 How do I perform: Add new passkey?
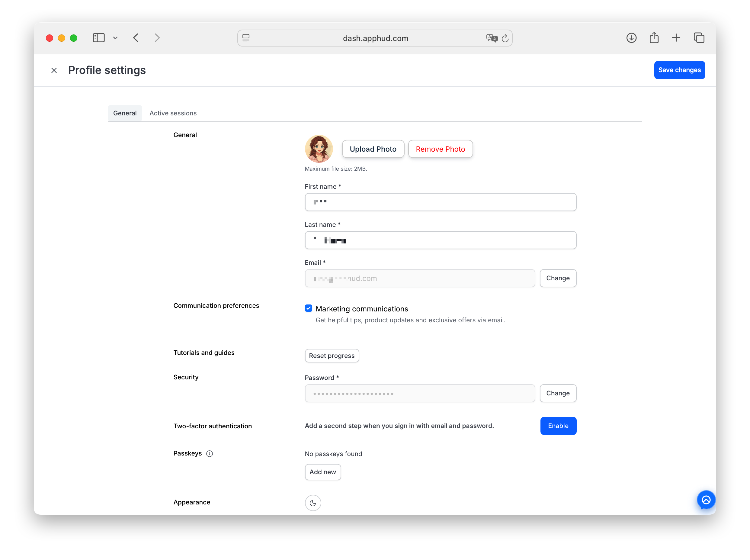pyautogui.click(x=322, y=472)
